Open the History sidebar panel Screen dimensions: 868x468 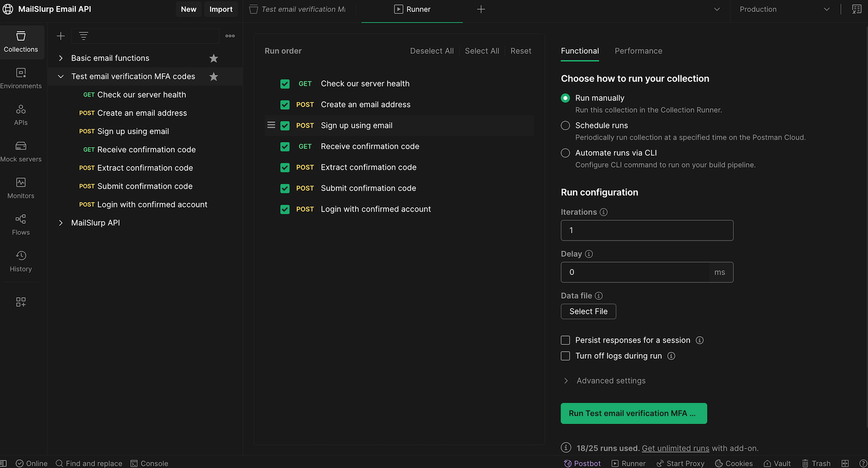(x=21, y=261)
